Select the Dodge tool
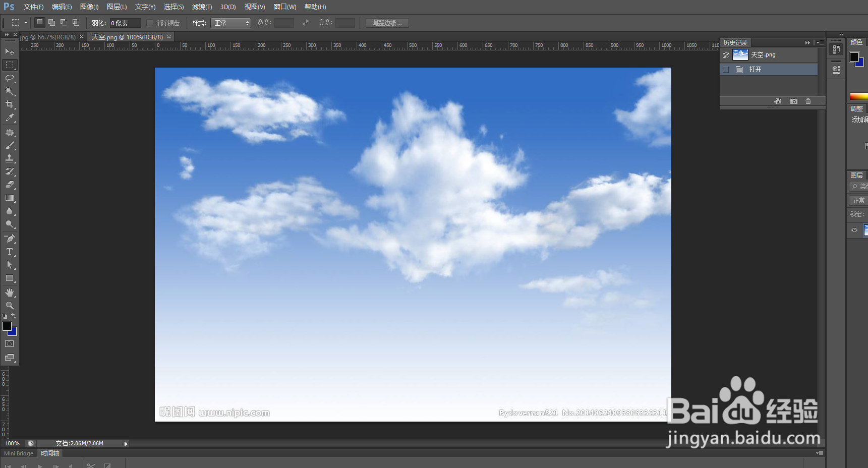 [10, 224]
